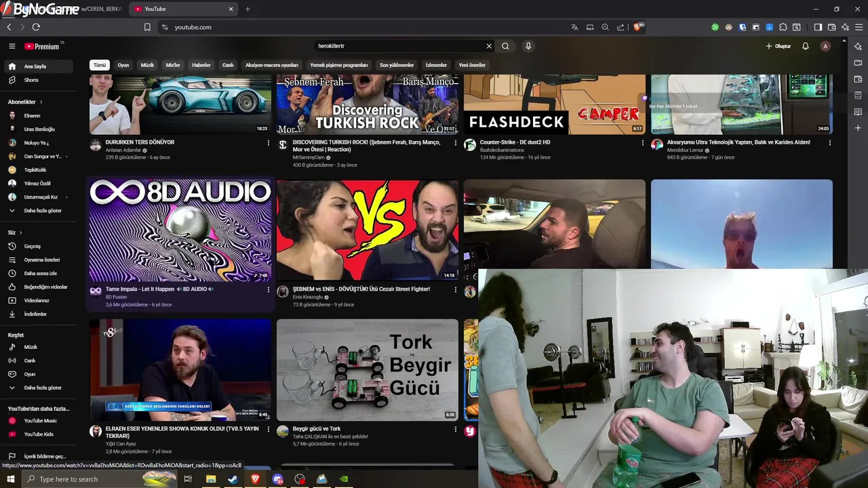Viewport: 868px width, 488px height.
Task: Select the Canlı filter chip
Action: coord(228,65)
